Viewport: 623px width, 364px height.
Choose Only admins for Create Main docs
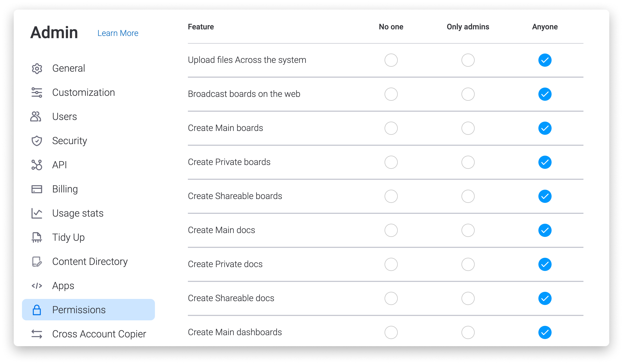point(468,230)
